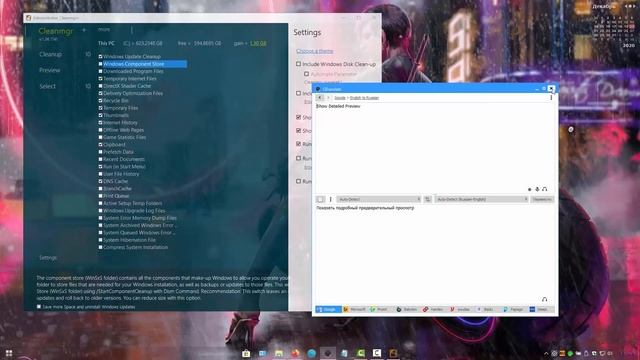The image size is (640, 360).
Task: Switch to Microsoft translation service tab
Action: point(355,309)
